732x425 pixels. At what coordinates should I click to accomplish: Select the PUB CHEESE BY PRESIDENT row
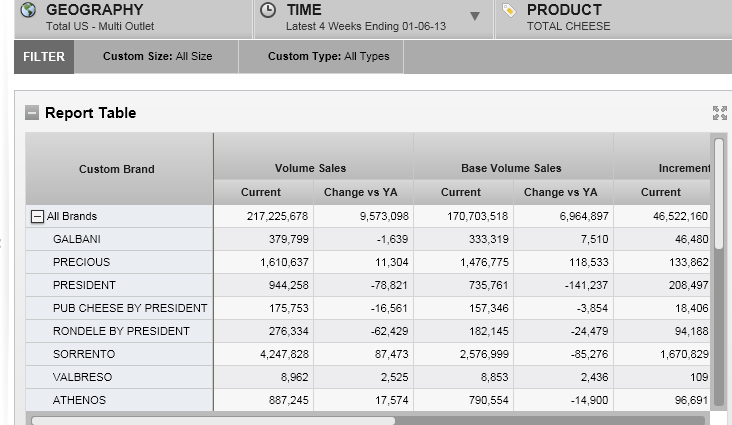point(130,309)
